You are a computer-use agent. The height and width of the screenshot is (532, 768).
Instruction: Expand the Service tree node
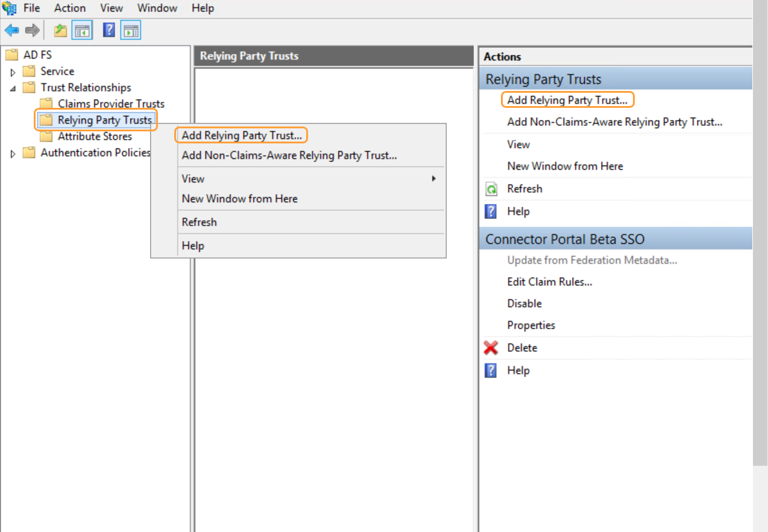[13, 72]
